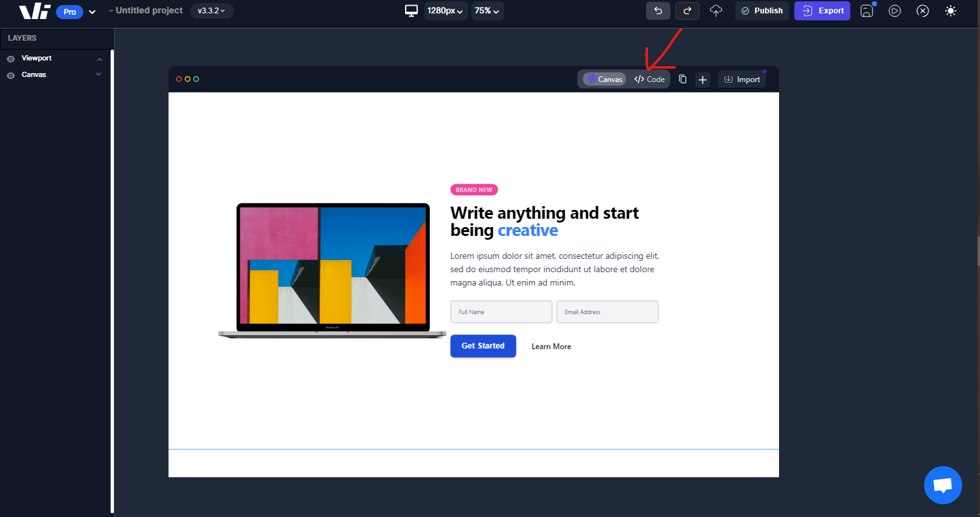Click the Import button
This screenshot has height=517, width=980.
tap(742, 79)
